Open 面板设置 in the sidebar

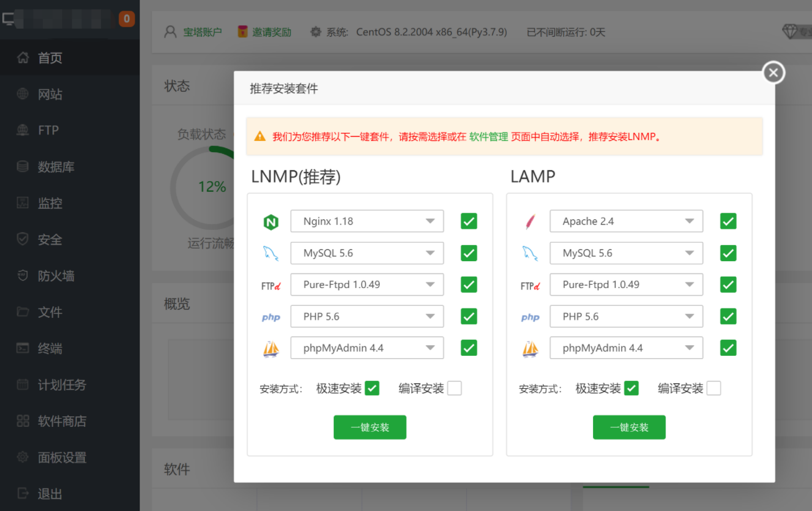point(70,457)
